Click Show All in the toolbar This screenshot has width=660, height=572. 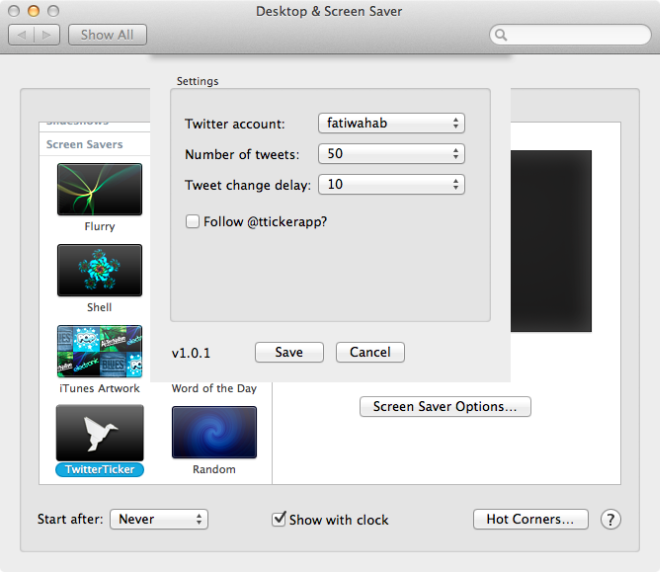click(107, 35)
